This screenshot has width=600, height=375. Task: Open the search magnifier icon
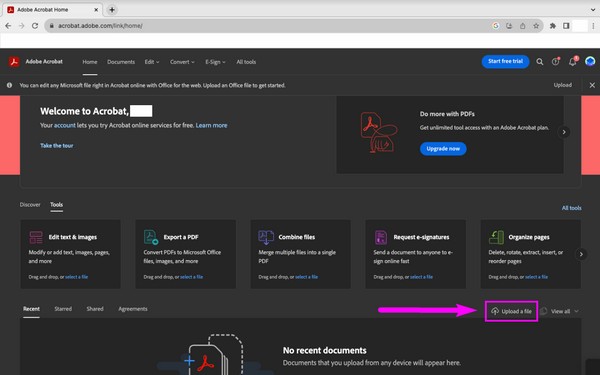point(540,62)
